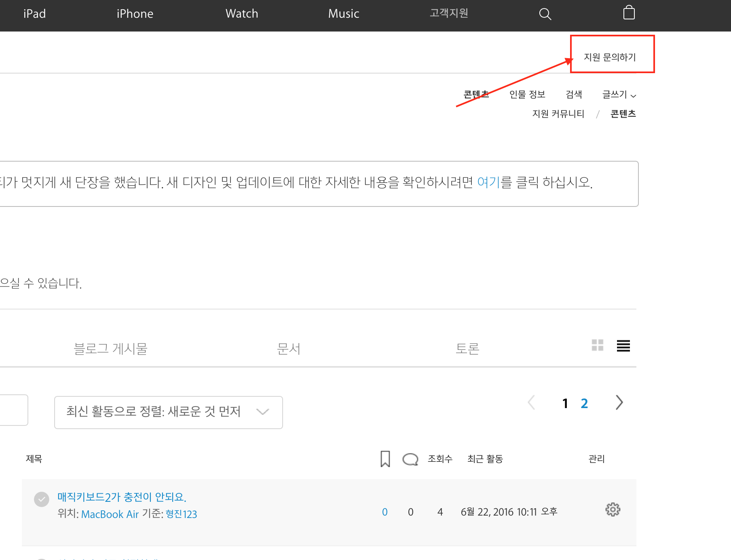731x560 pixels.
Task: Click the MacBook Air location link
Action: [110, 514]
